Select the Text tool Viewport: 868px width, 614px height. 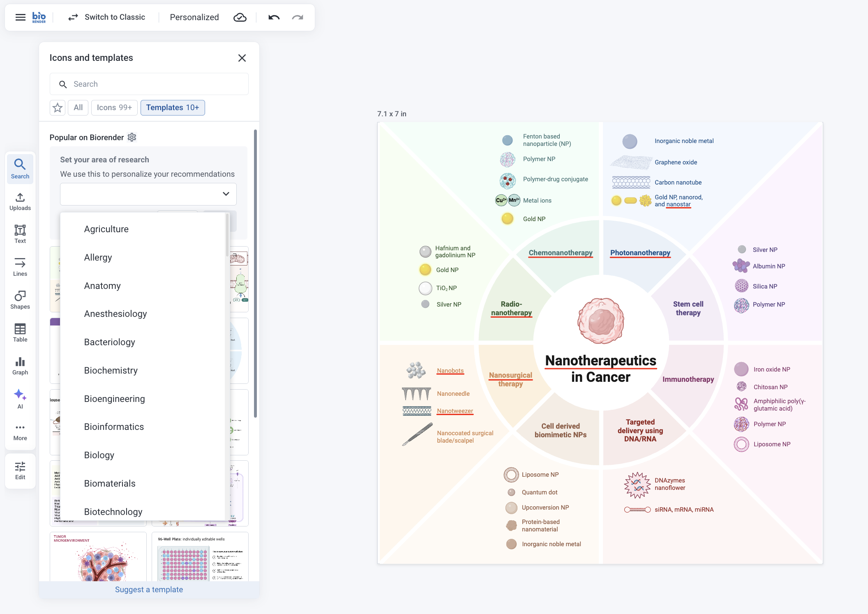20,234
